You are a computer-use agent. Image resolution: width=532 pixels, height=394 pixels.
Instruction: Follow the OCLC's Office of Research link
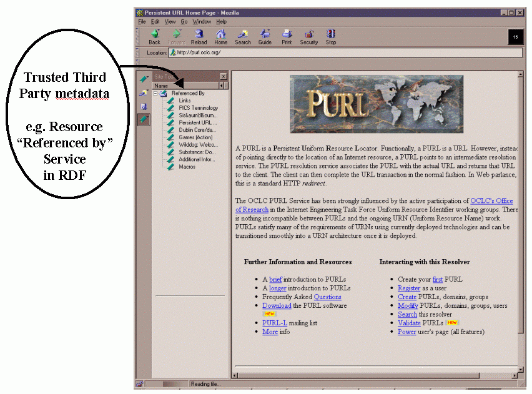[496, 200]
